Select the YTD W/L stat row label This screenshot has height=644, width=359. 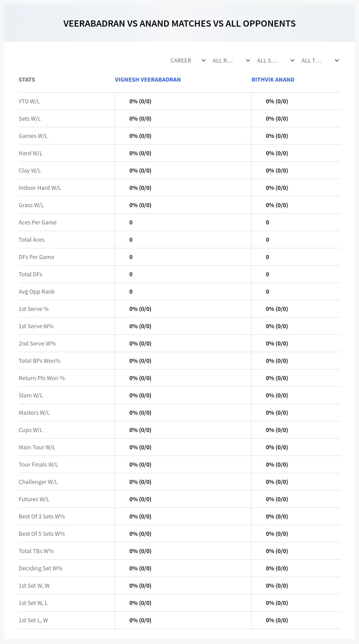click(x=29, y=101)
